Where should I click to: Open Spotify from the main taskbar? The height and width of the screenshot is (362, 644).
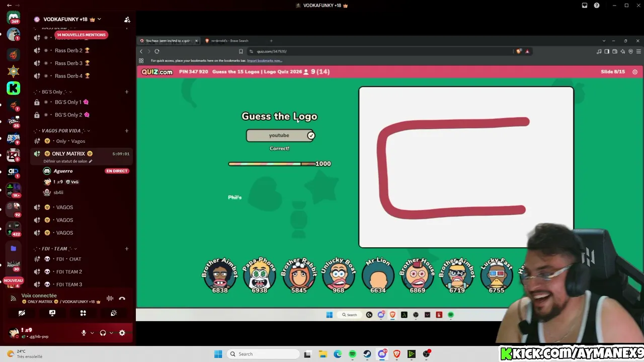pos(352,354)
